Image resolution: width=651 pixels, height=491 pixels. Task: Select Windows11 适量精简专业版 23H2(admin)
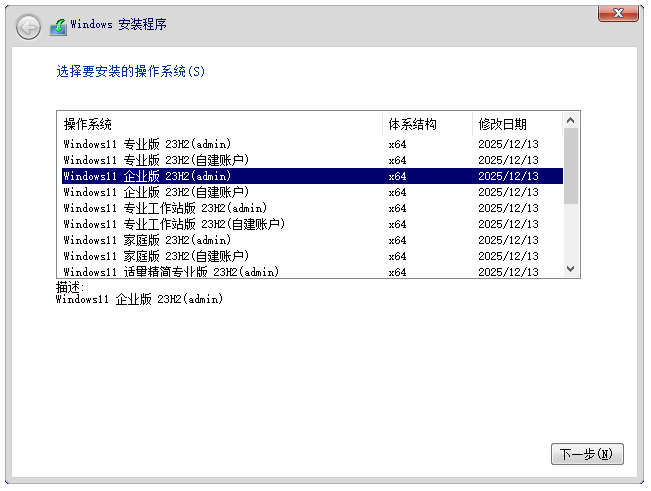312,271
